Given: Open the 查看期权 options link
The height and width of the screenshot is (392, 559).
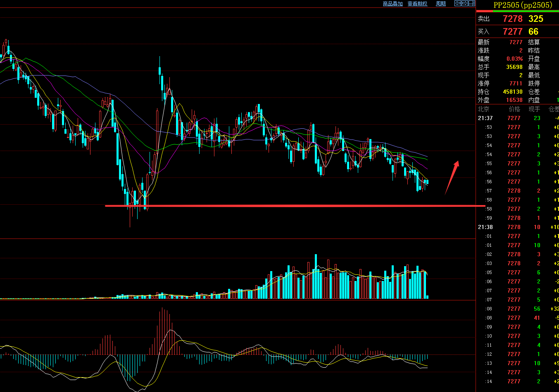Looking at the screenshot, I should pos(417,4).
